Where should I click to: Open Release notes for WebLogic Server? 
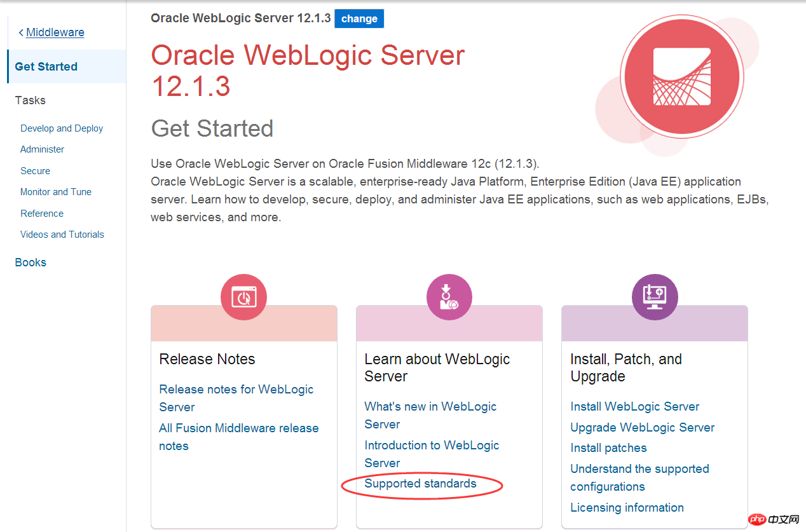click(236, 398)
